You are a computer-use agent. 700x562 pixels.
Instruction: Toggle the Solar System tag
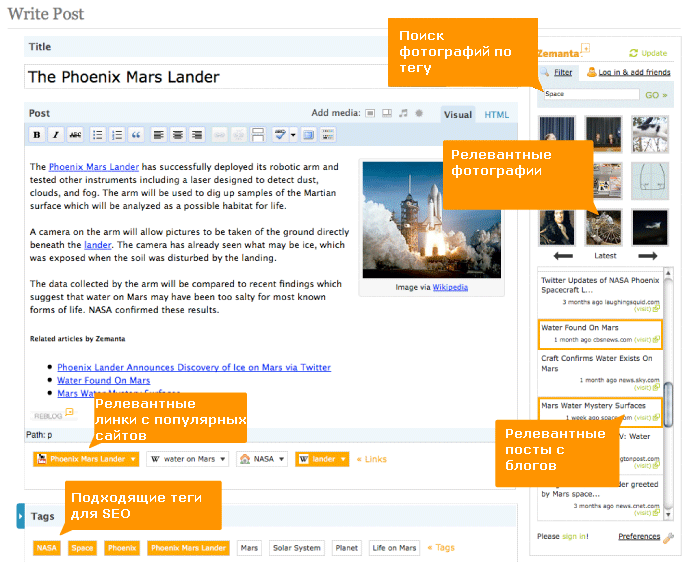297,548
